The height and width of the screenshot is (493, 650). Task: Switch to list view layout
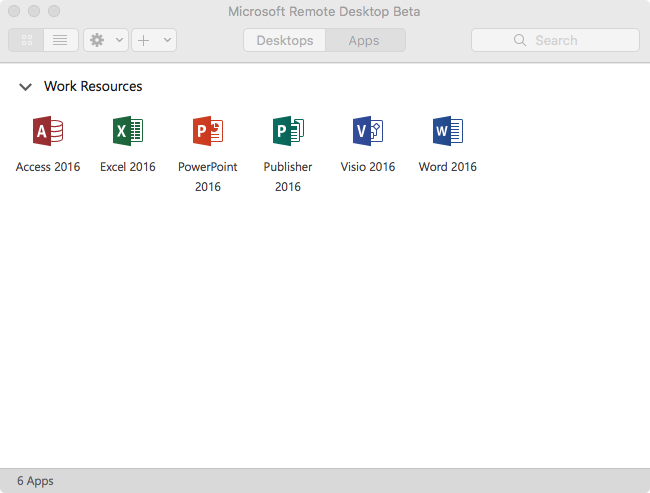point(61,40)
